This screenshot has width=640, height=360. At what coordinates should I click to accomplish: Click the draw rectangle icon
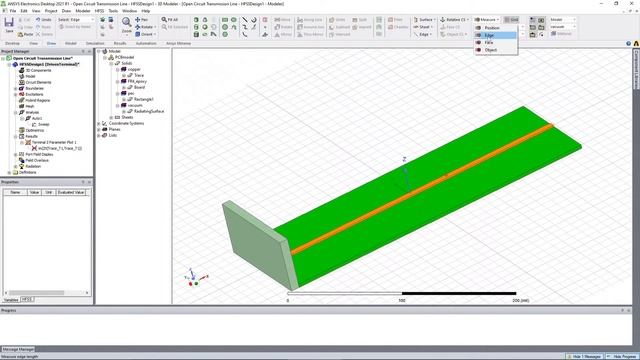click(x=225, y=20)
